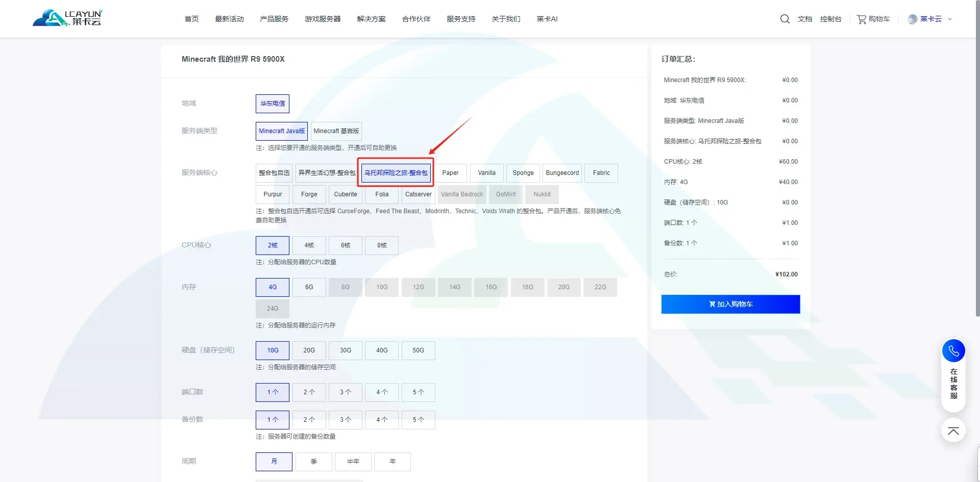This screenshot has width=980, height=482.
Task: Click 加入购物车 add to cart button
Action: click(x=730, y=304)
